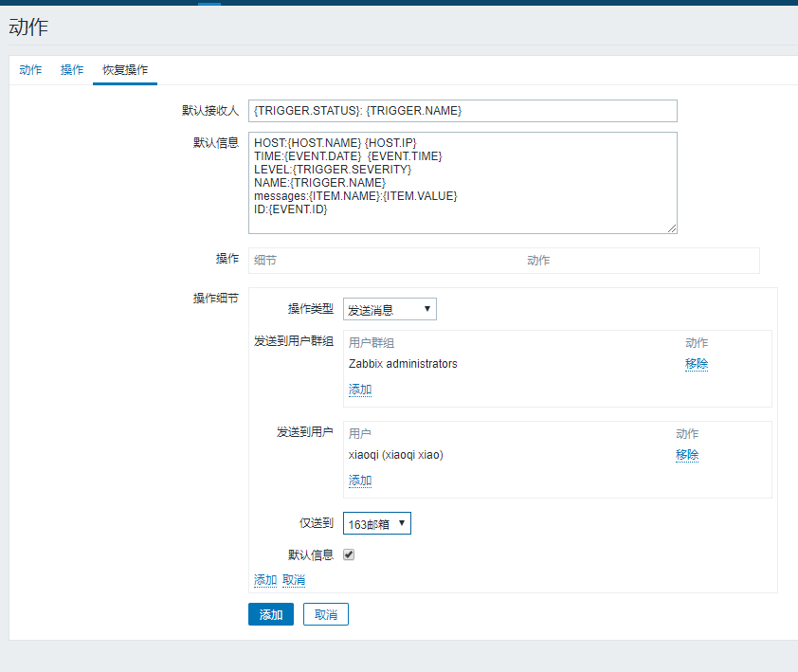The height and width of the screenshot is (672, 798).
Task: Add a user group via 添加 link
Action: coord(360,390)
